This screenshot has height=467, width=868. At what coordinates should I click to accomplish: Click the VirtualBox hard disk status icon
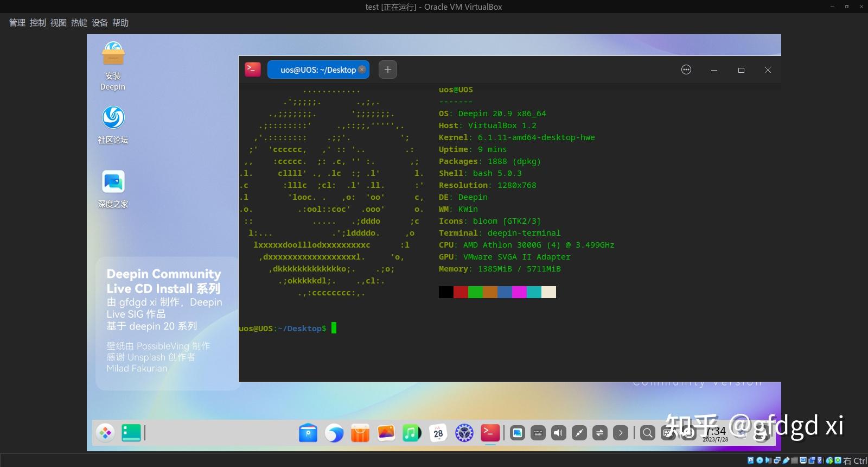point(751,460)
